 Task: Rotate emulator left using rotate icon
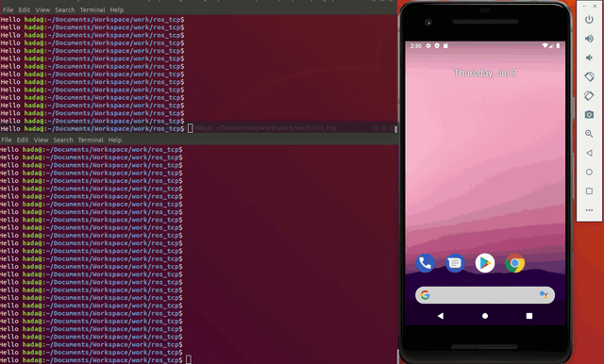tap(589, 76)
